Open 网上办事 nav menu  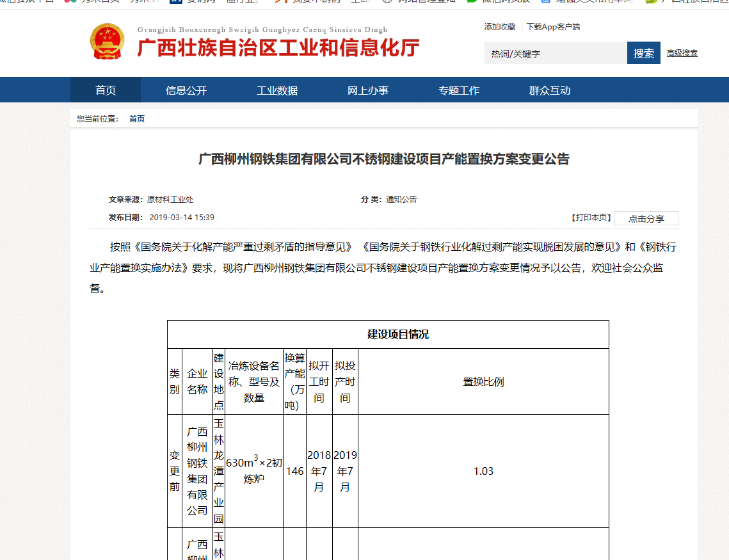(x=368, y=90)
